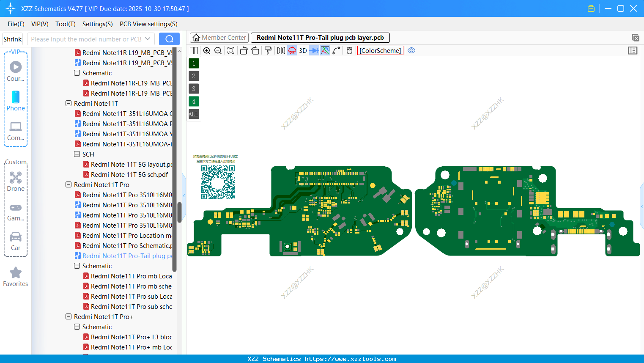Click the rotate right toolbar icon

tap(255, 50)
